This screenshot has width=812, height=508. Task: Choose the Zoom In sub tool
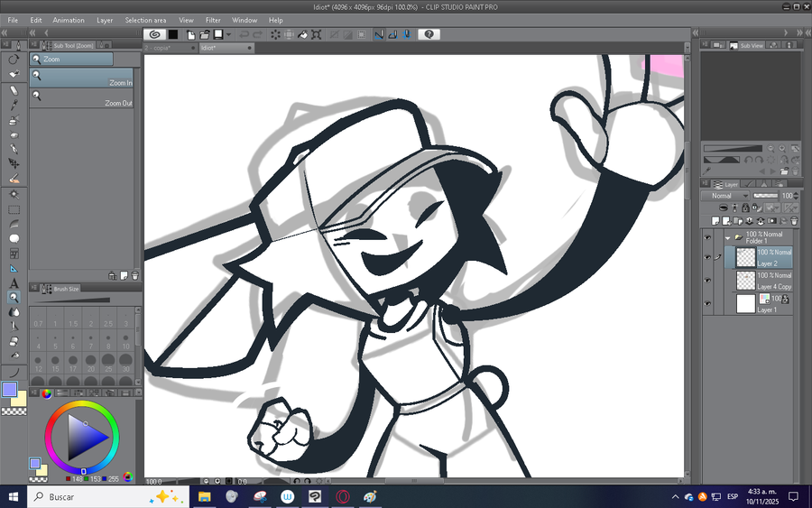[x=81, y=78]
